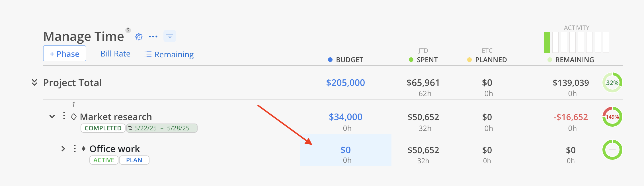
Task: Click the Market research 149% progress ring
Action: tap(612, 117)
